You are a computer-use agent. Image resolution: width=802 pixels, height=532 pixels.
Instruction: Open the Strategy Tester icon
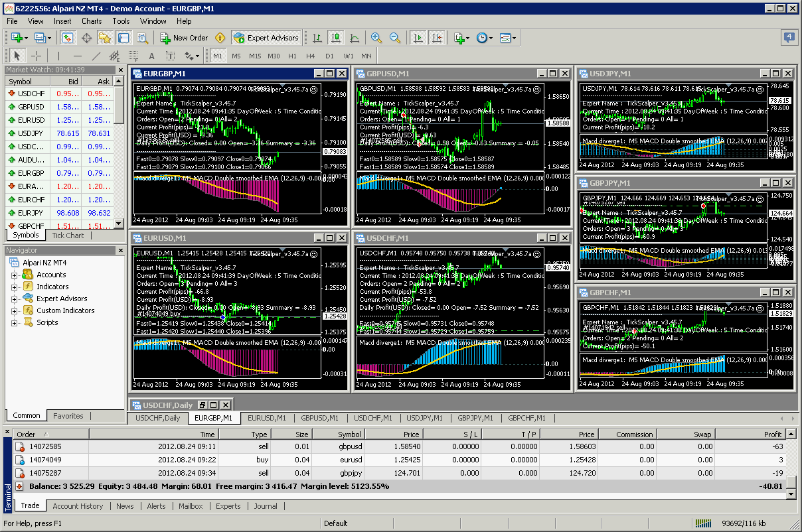pos(141,38)
